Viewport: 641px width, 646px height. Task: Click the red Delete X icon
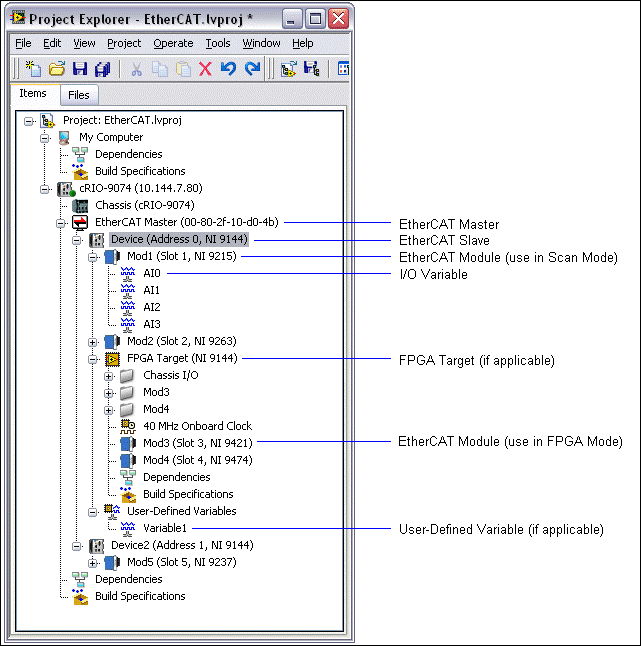[x=205, y=69]
